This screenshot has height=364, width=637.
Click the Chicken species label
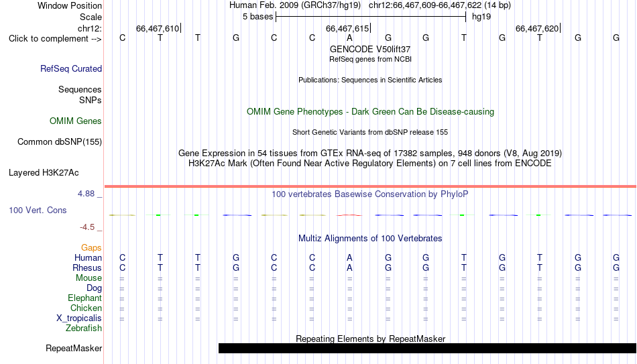pyautogui.click(x=86, y=308)
